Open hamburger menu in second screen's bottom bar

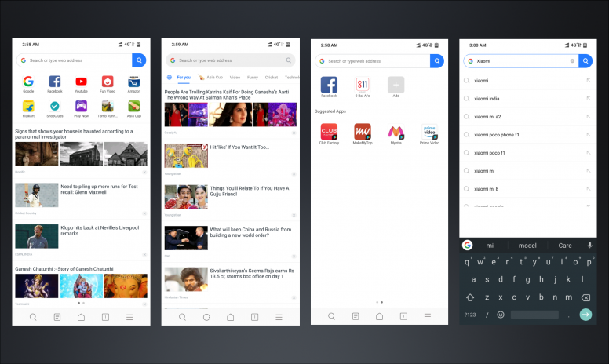pos(279,317)
